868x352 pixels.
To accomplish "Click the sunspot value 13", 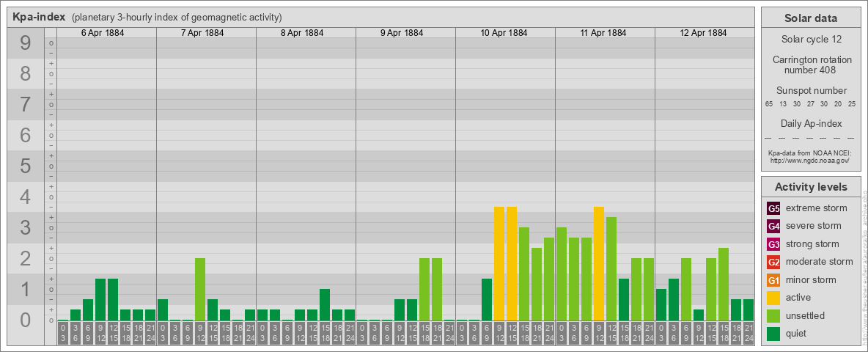I will point(783,104).
